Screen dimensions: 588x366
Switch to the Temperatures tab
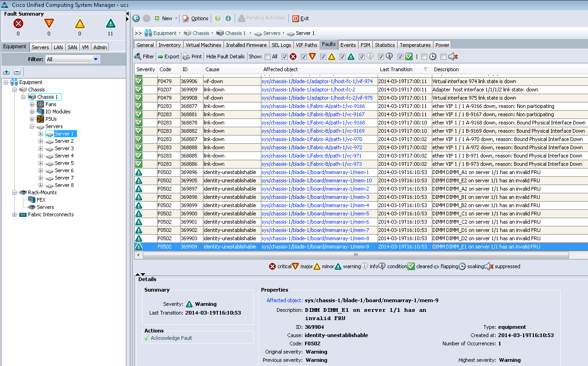coord(415,45)
